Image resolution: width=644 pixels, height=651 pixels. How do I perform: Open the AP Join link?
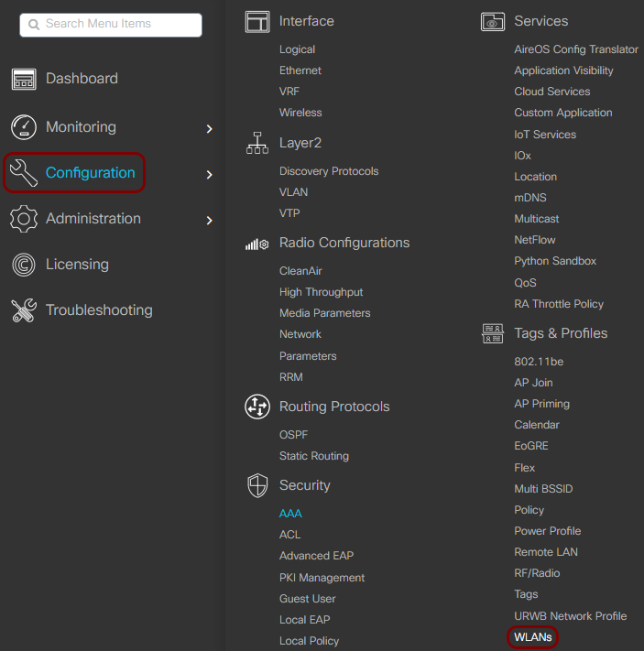pos(533,383)
